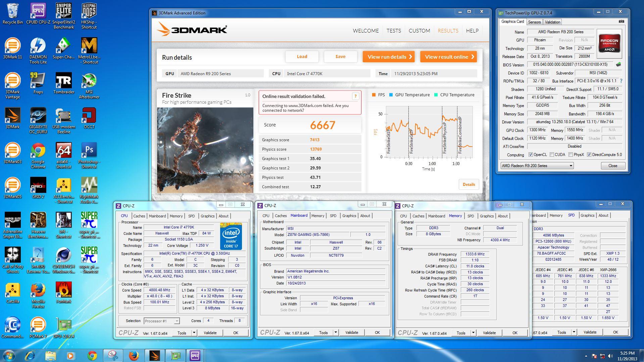Launch aida64 shortcut icon
Viewport: 644px width, 362px height.
tap(63, 155)
